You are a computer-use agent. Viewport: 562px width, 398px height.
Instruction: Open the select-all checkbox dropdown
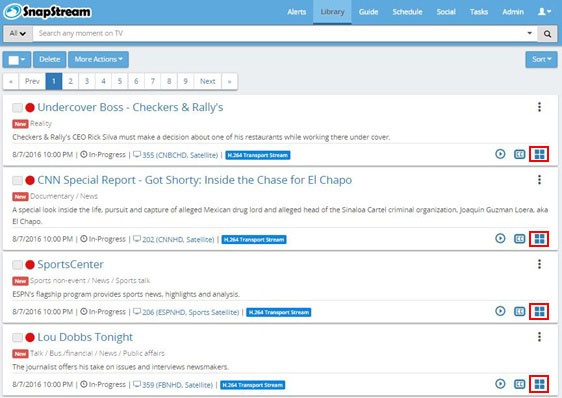click(17, 60)
